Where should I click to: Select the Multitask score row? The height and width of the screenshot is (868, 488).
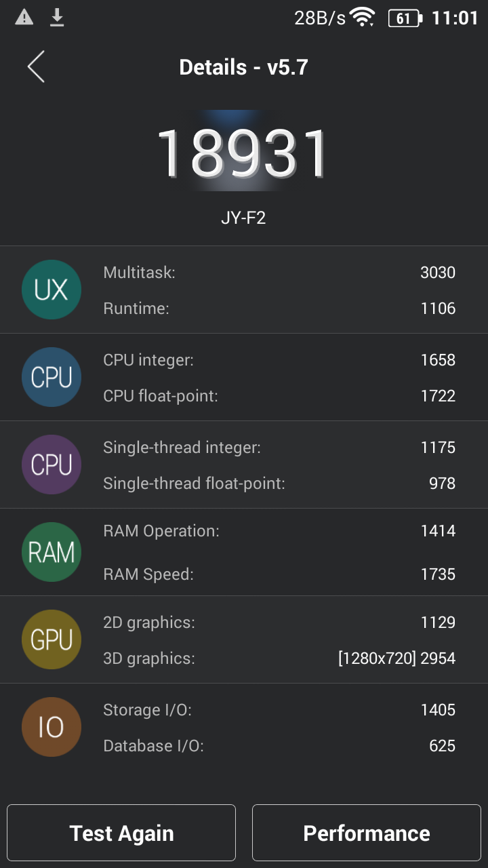(279, 273)
